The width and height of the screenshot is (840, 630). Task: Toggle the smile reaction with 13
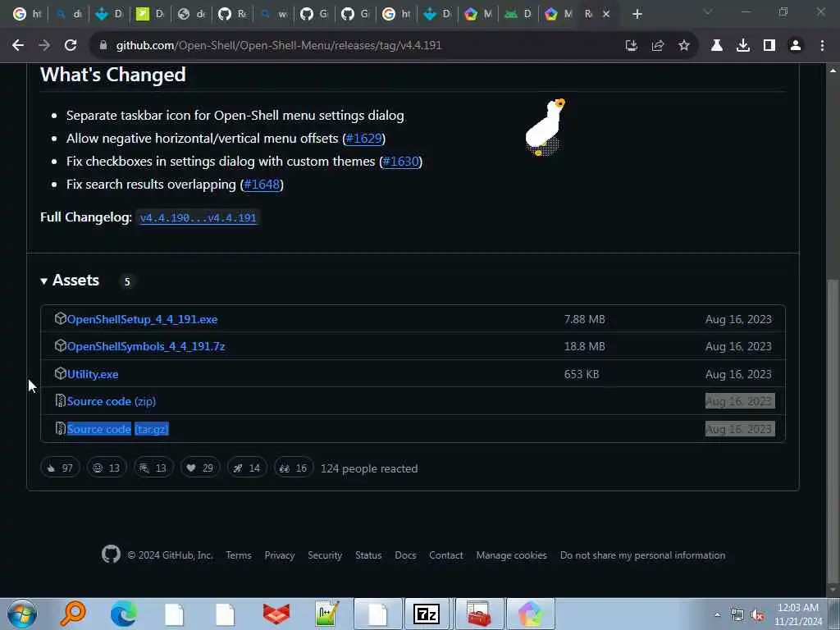(107, 468)
